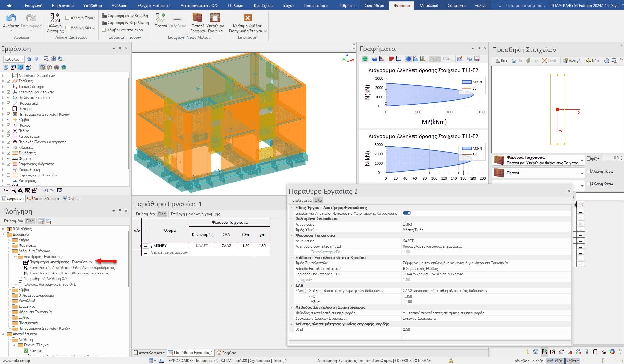The image size is (624, 364).
Task: Click the Αναίρεση undo icon
Action: pyautogui.click(x=11, y=18)
